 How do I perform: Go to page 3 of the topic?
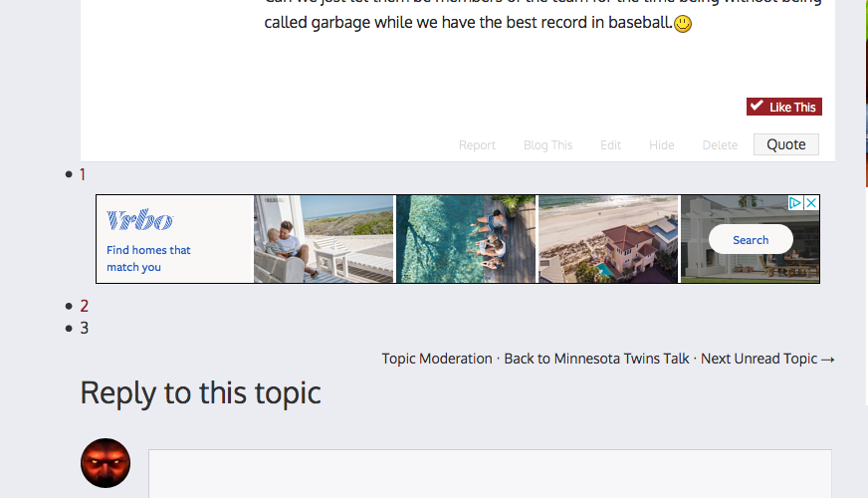coord(85,328)
